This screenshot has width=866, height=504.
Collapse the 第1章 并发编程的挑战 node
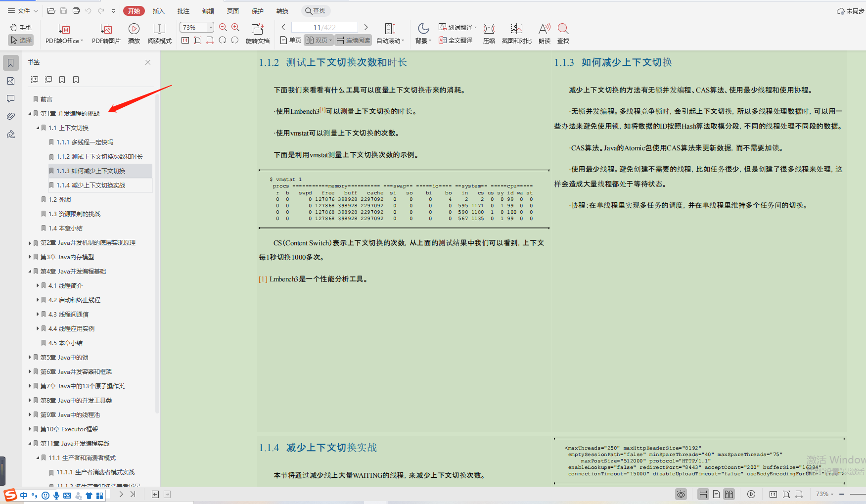(x=30, y=113)
